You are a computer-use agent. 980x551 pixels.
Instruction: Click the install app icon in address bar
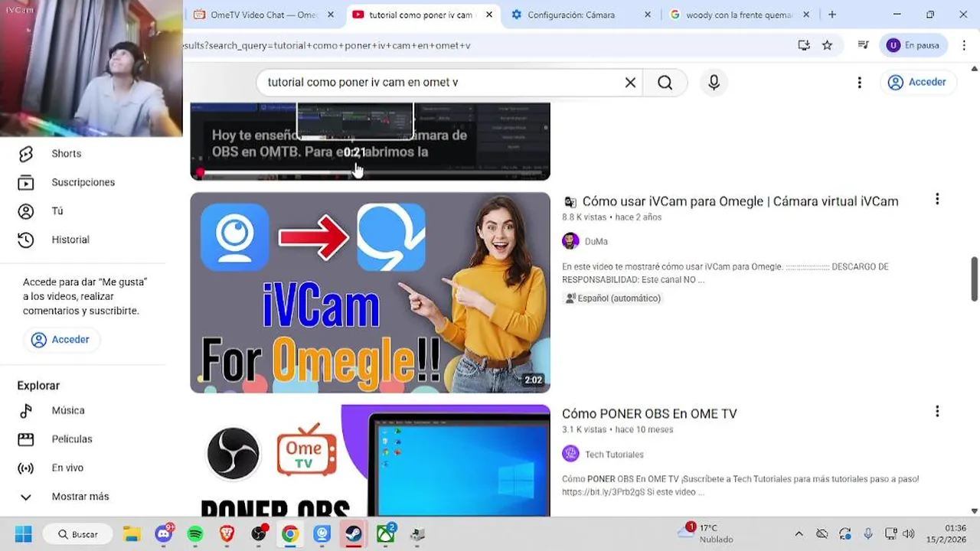point(803,45)
